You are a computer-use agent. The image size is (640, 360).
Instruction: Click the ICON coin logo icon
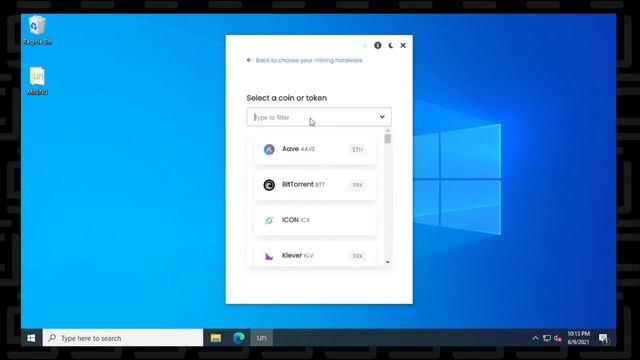pyautogui.click(x=269, y=220)
